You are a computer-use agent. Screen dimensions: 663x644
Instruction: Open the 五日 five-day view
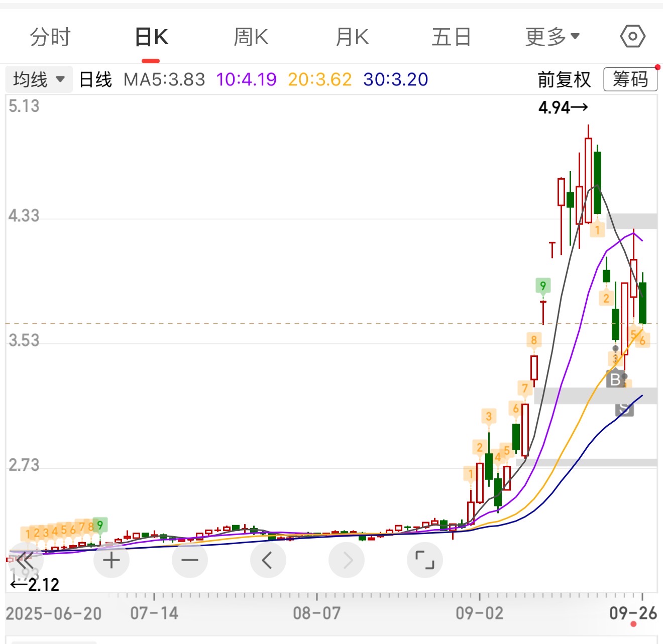pos(451,37)
